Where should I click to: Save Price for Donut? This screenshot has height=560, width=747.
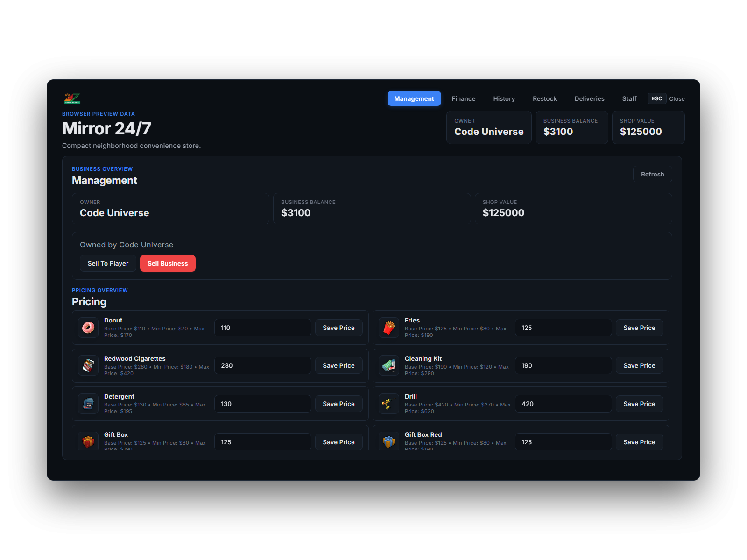click(x=338, y=328)
